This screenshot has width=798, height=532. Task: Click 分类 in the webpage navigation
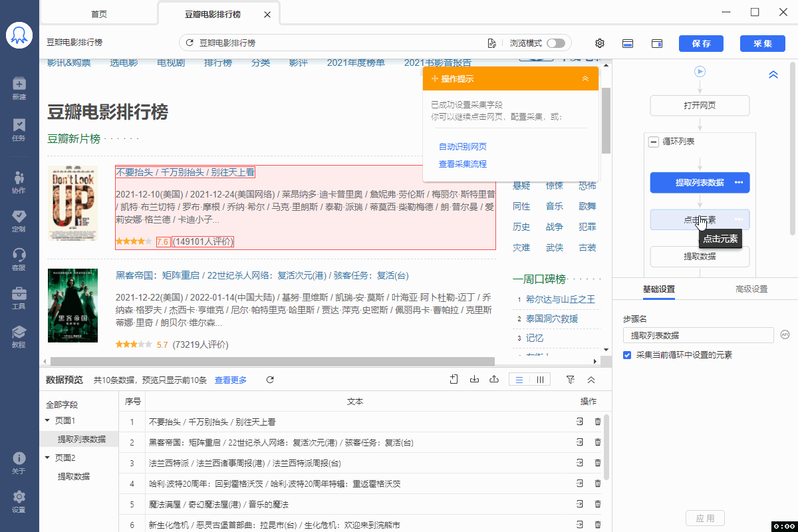[261, 63]
